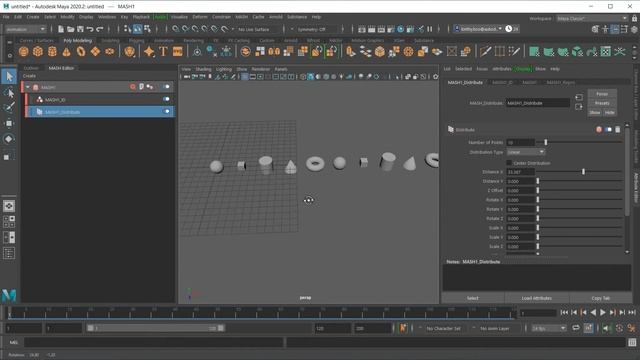Enable the Center Distribution checkbox
640x360 pixels.
click(509, 163)
